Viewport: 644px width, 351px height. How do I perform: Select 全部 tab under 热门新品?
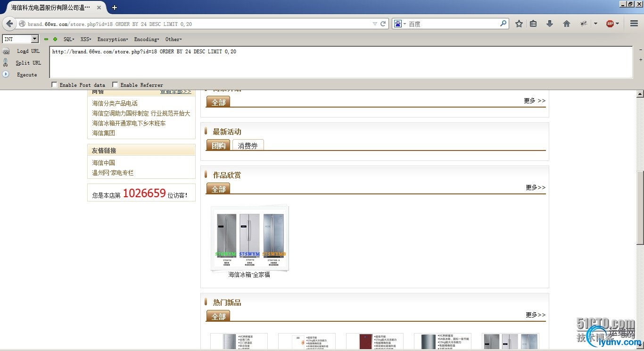(218, 316)
